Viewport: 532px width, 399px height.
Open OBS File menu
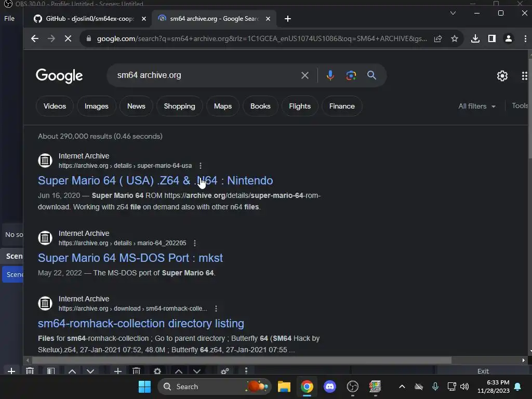pos(9,18)
